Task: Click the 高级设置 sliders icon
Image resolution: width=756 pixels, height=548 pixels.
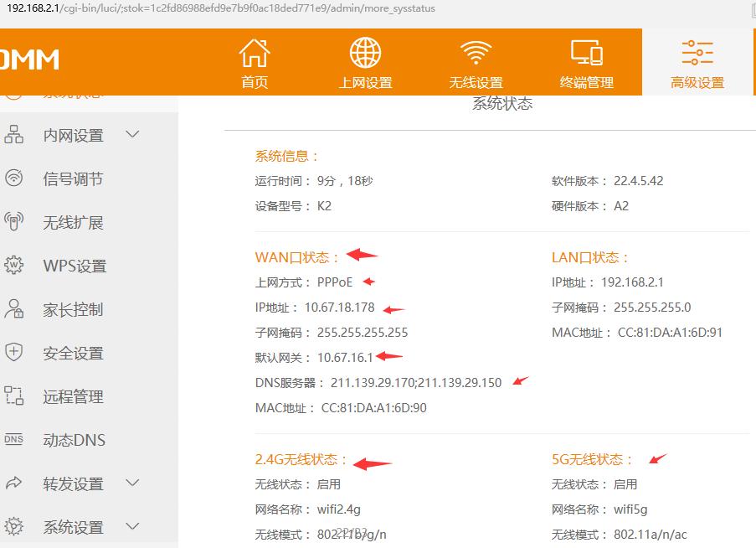Action: [x=697, y=52]
